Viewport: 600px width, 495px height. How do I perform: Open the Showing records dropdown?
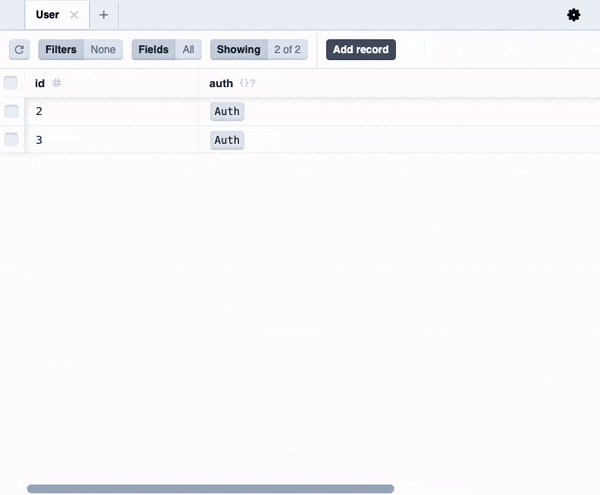(x=258, y=49)
